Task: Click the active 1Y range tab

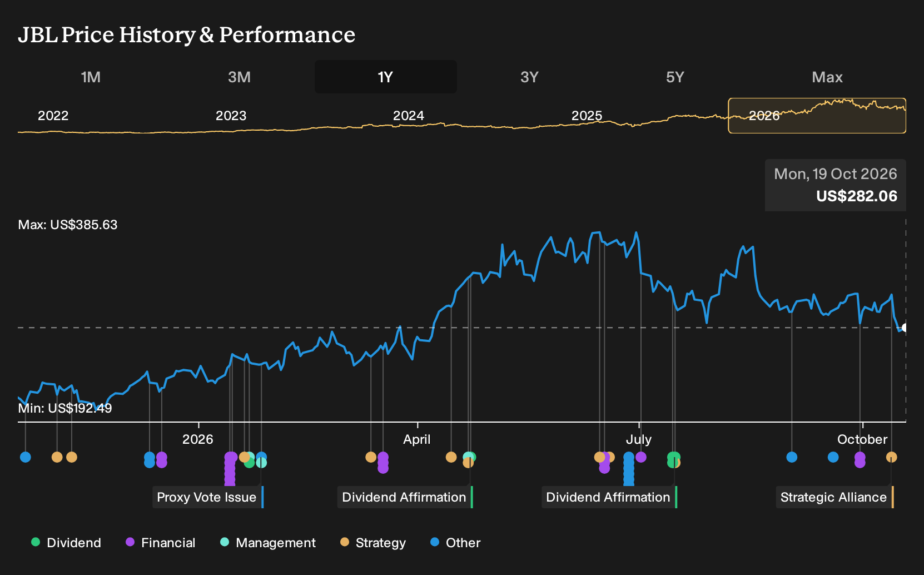Action: coord(386,77)
